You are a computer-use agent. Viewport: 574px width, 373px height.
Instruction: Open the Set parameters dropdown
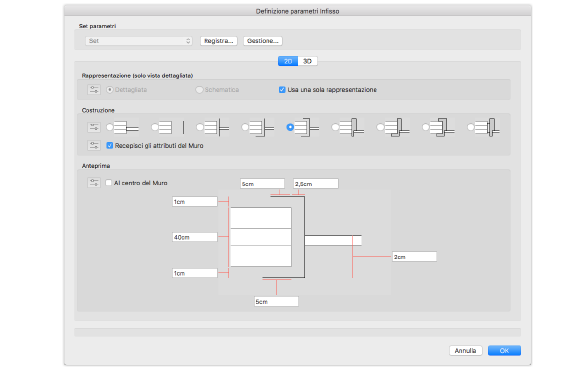pyautogui.click(x=139, y=41)
